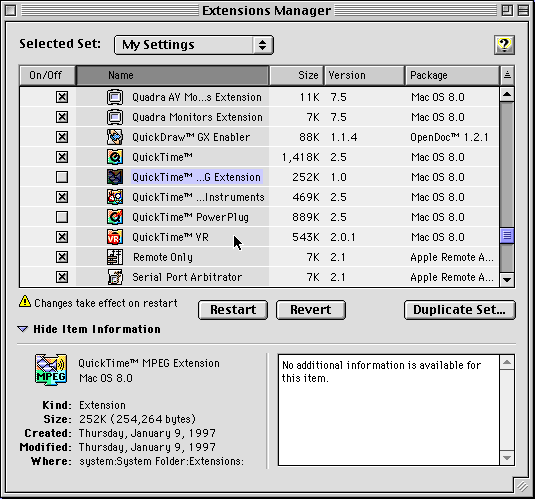
Task: Click the Quadra Monitors Extension icon
Action: coord(115,117)
